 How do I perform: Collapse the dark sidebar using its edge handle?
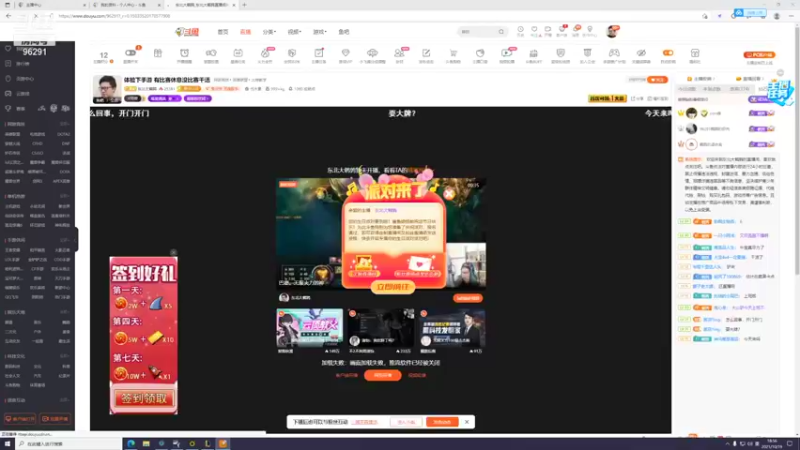[x=77, y=239]
